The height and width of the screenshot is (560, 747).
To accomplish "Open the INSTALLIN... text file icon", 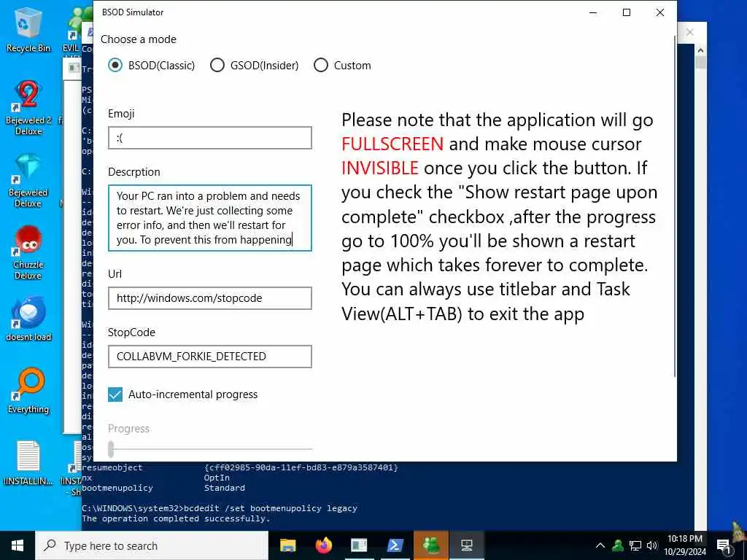I will [28, 463].
